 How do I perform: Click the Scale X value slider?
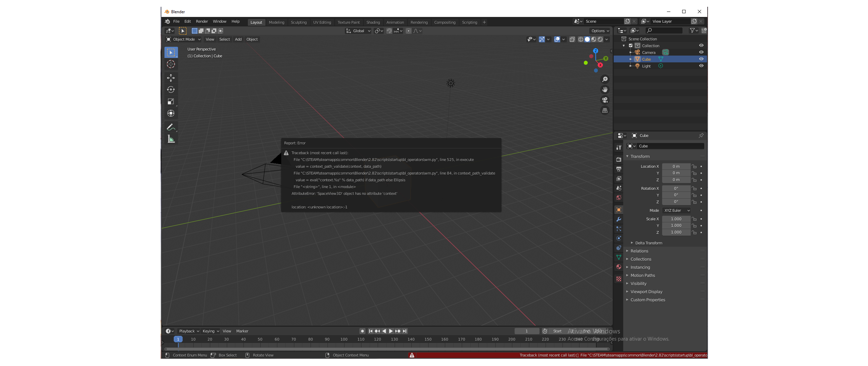tap(676, 219)
